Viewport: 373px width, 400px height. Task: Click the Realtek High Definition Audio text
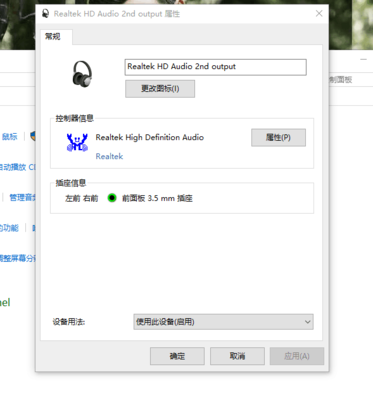click(x=150, y=137)
